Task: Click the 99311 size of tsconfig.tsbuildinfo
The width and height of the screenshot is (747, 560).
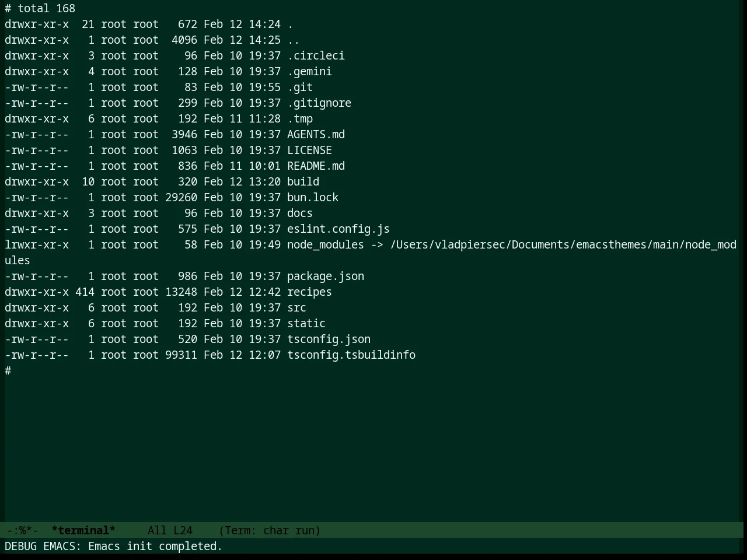Action: [x=181, y=355]
